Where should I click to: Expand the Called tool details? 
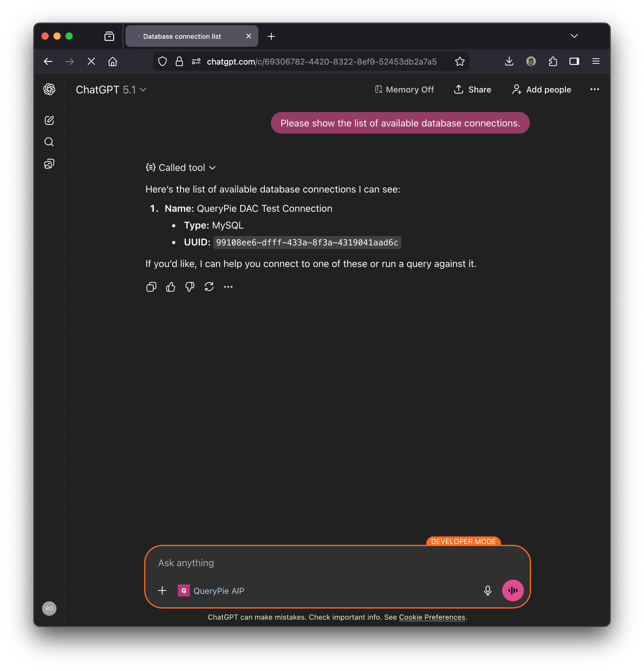181,167
